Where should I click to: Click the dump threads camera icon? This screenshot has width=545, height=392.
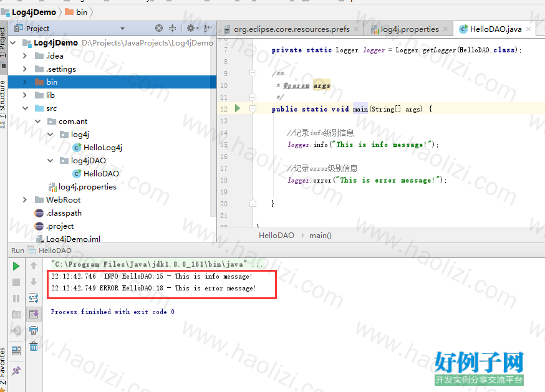point(16,315)
